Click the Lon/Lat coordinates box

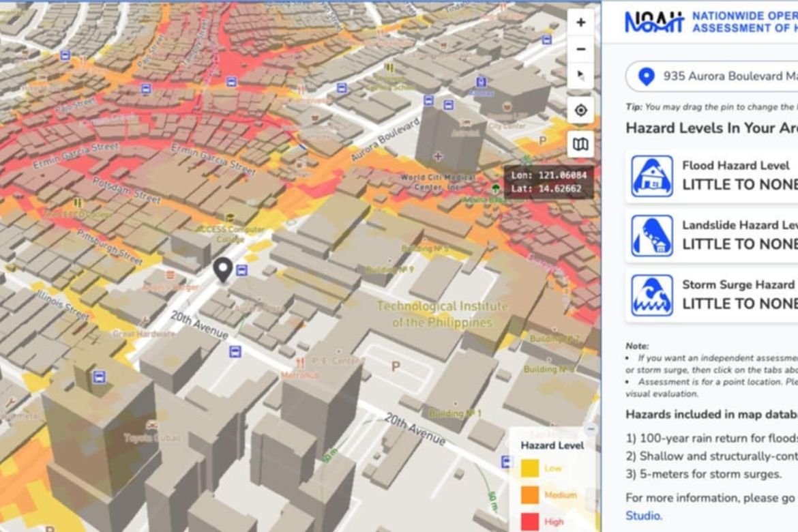(x=549, y=181)
